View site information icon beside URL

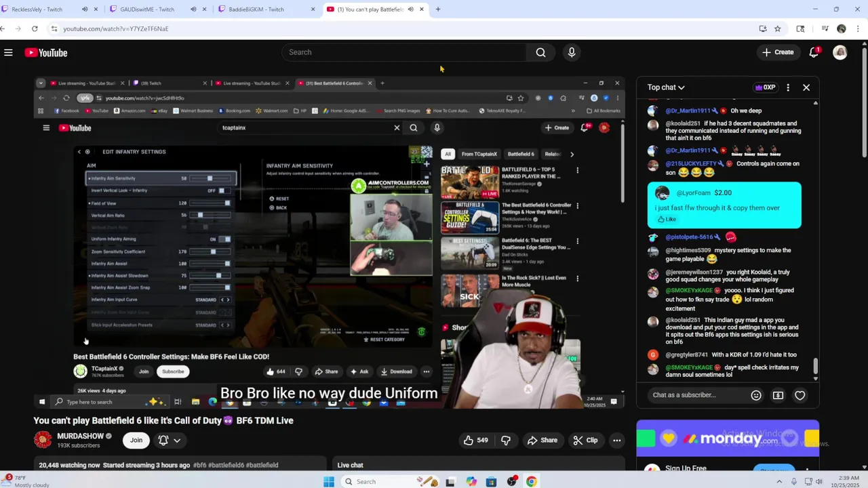click(x=54, y=28)
